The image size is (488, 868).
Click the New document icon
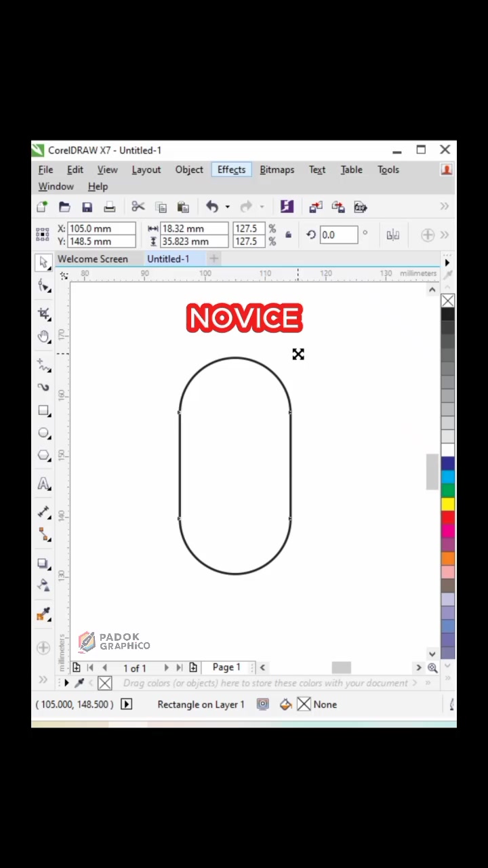point(42,207)
